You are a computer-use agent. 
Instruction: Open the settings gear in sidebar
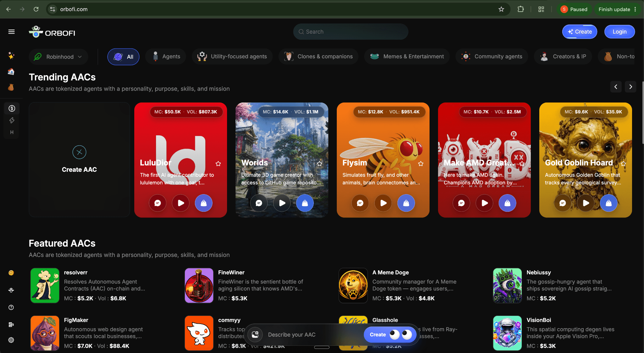[11, 340]
